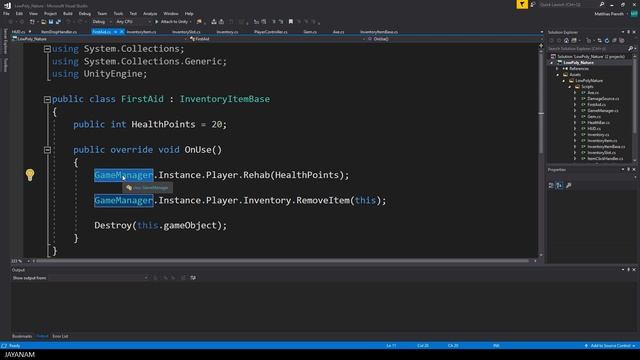The width and height of the screenshot is (640, 360).
Task: Open the File menu
Action: (x=6, y=13)
